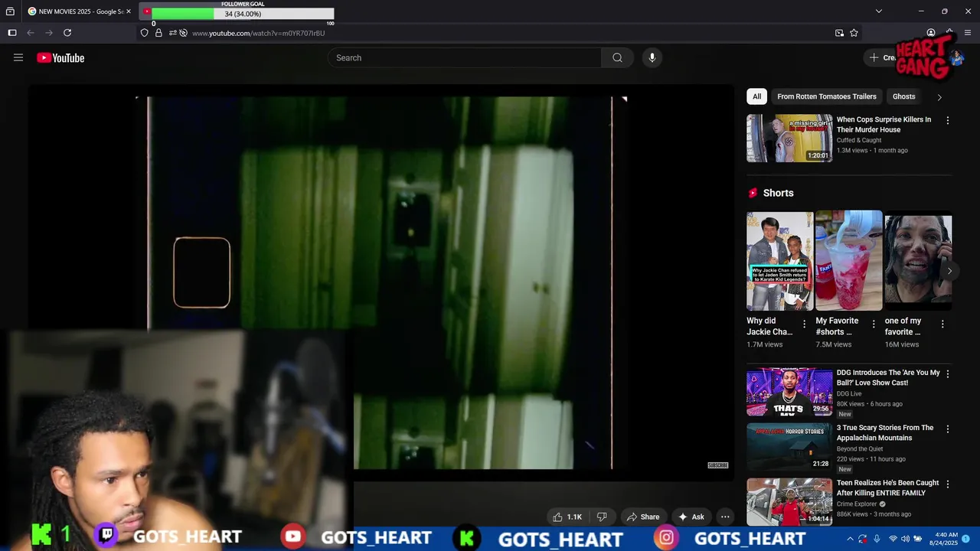Toggle the browser sidebar panel icon

12,33
